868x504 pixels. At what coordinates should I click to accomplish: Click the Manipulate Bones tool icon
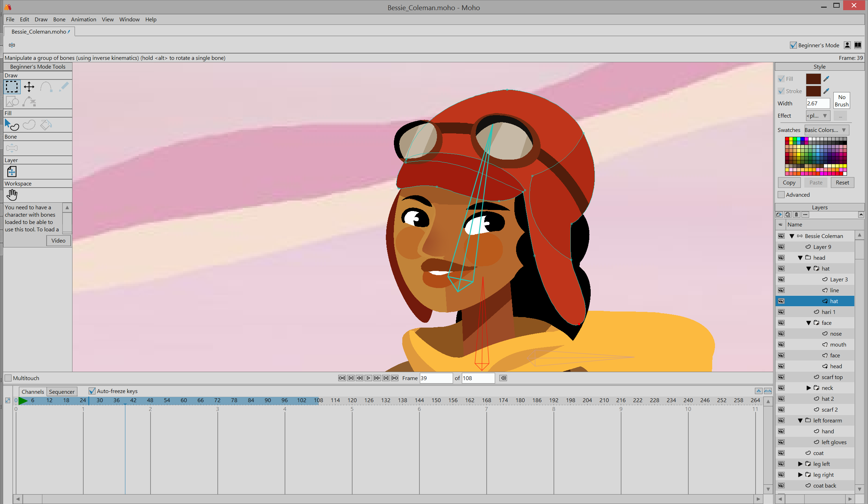coord(12,148)
